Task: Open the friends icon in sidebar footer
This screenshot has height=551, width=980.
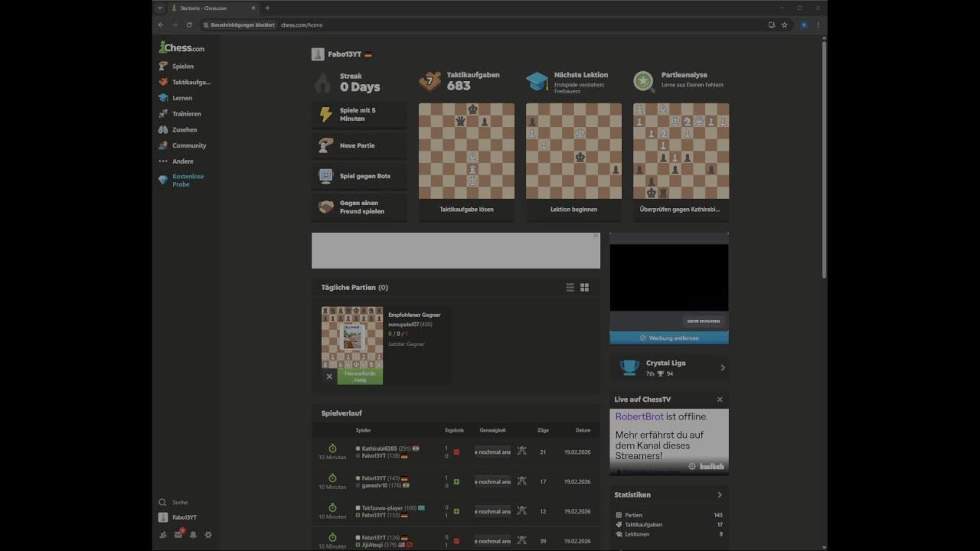Action: pos(163,535)
